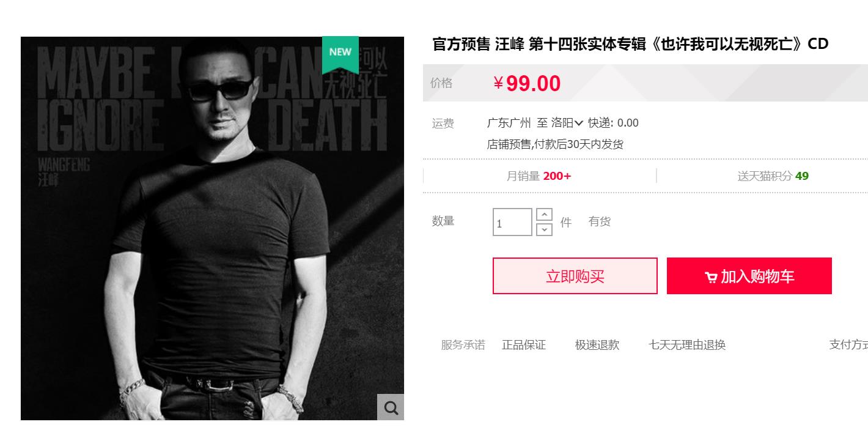Click the product title text

630,44
